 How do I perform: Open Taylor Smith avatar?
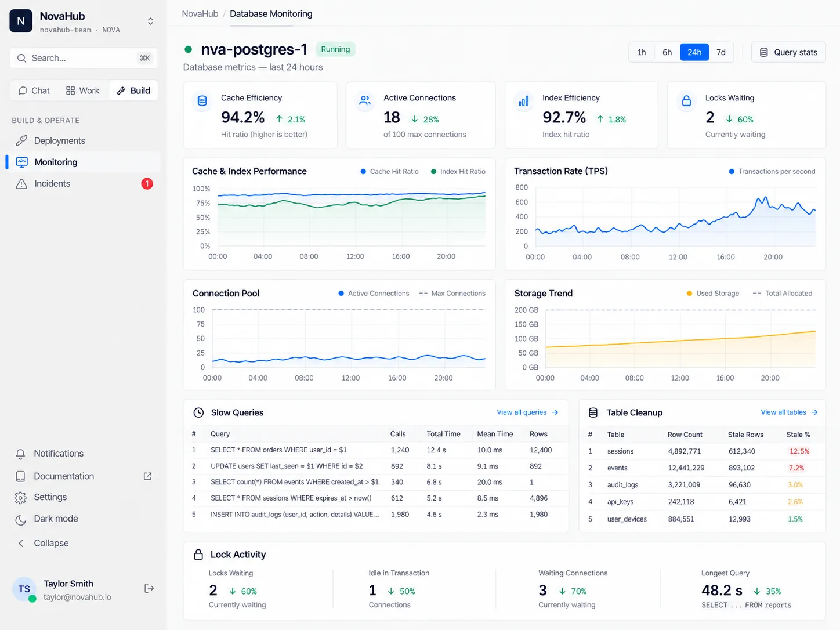(24, 589)
